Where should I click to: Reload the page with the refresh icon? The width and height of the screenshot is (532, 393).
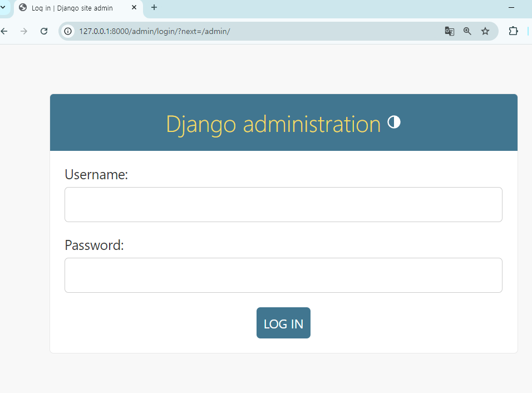pyautogui.click(x=44, y=31)
